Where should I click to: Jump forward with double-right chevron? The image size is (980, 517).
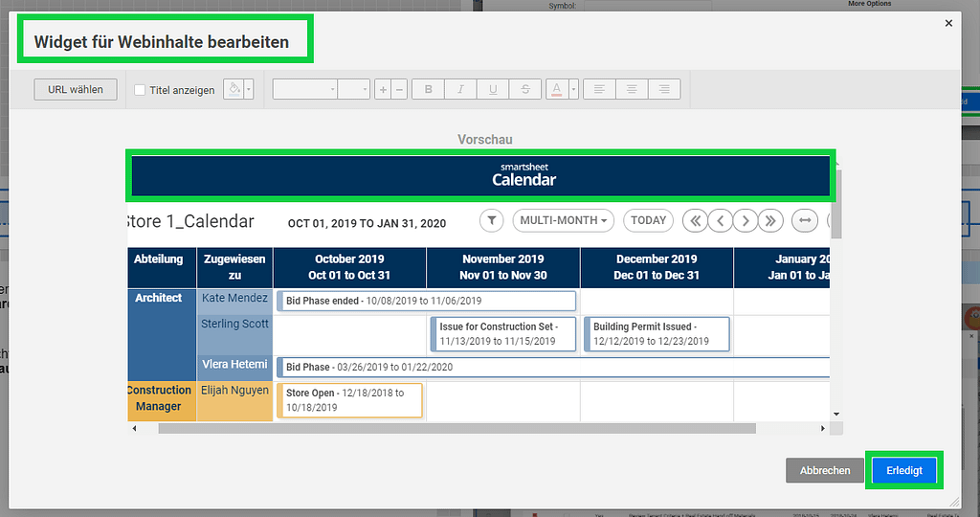pos(770,220)
